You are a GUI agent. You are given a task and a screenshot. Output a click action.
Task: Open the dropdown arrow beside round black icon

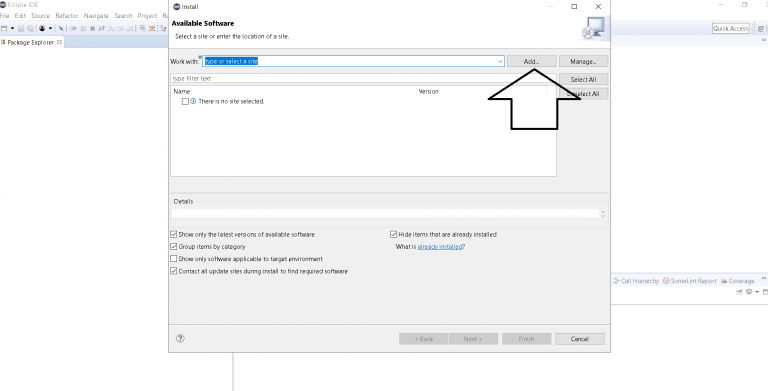(50, 28)
